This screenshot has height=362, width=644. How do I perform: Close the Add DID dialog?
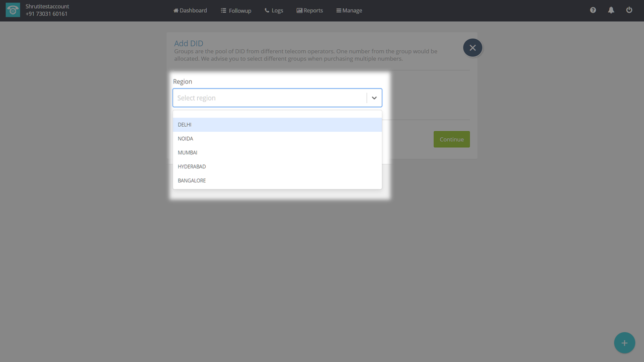pyautogui.click(x=472, y=48)
